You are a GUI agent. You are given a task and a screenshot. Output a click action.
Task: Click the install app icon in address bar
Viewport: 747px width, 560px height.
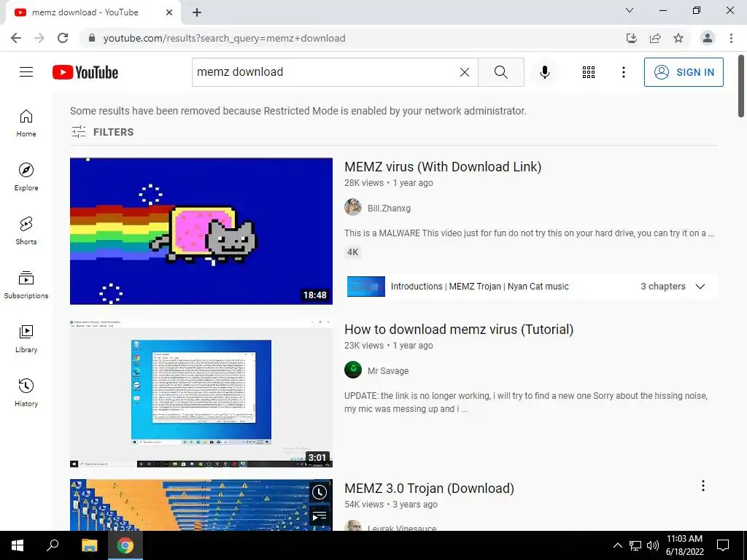631,38
